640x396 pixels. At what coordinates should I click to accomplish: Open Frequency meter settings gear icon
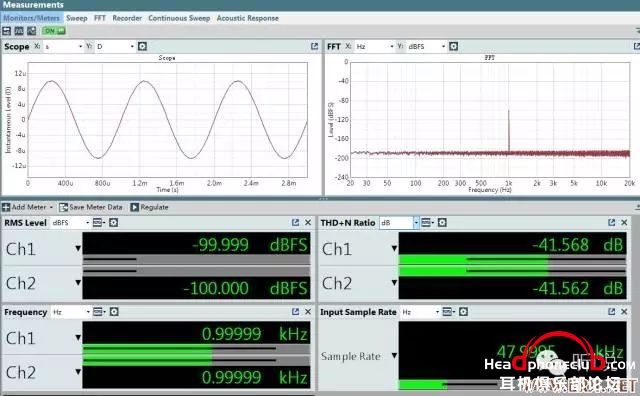[114, 311]
